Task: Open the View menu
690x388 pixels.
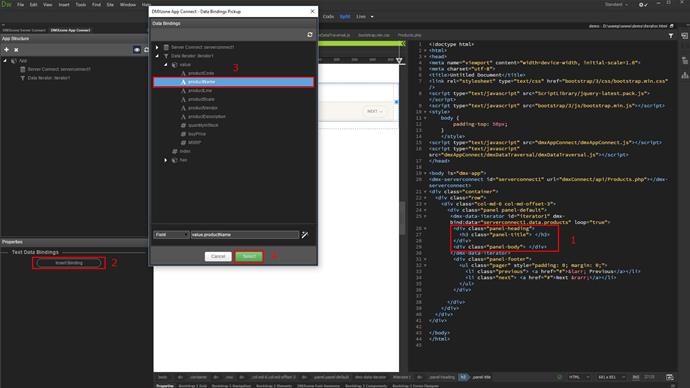Action: point(48,4)
